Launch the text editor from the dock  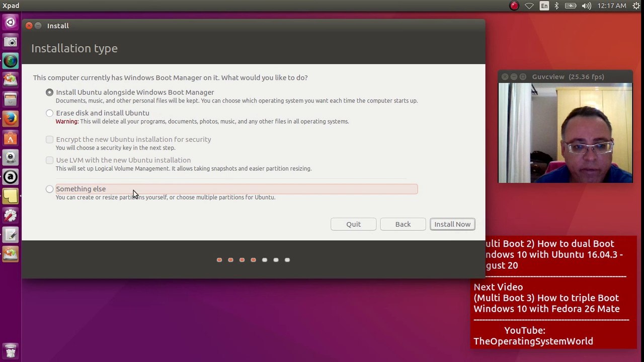(10, 235)
